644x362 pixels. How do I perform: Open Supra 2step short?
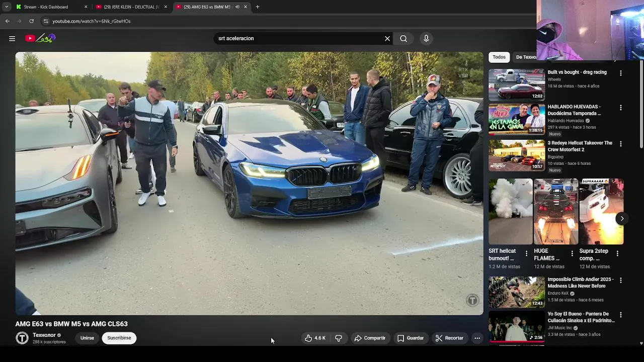coord(601,212)
